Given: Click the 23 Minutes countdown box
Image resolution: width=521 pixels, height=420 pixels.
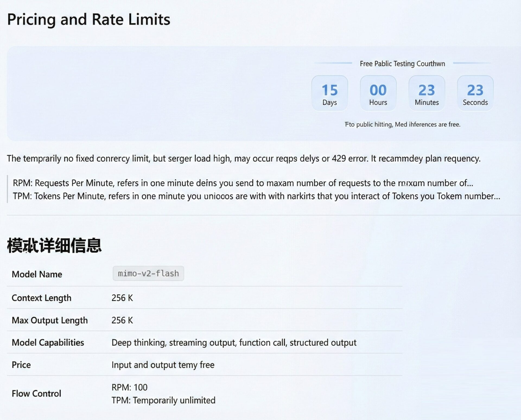Looking at the screenshot, I should (427, 93).
